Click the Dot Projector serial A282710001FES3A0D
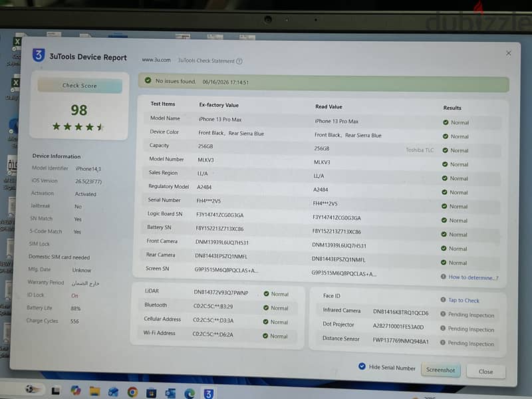532x399 pixels. pyautogui.click(x=398, y=327)
